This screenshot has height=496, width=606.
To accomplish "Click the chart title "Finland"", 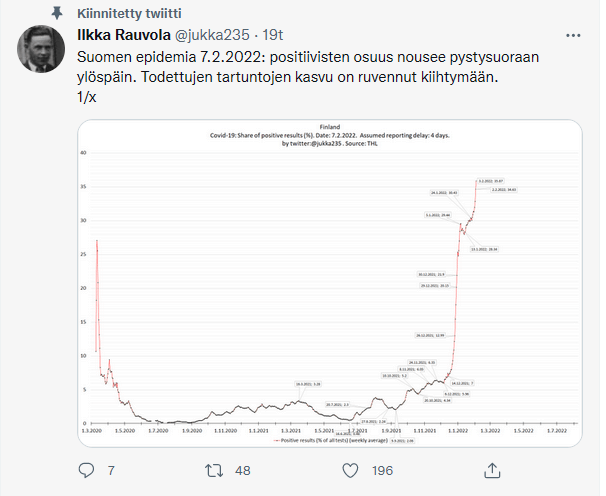I will 329,127.
